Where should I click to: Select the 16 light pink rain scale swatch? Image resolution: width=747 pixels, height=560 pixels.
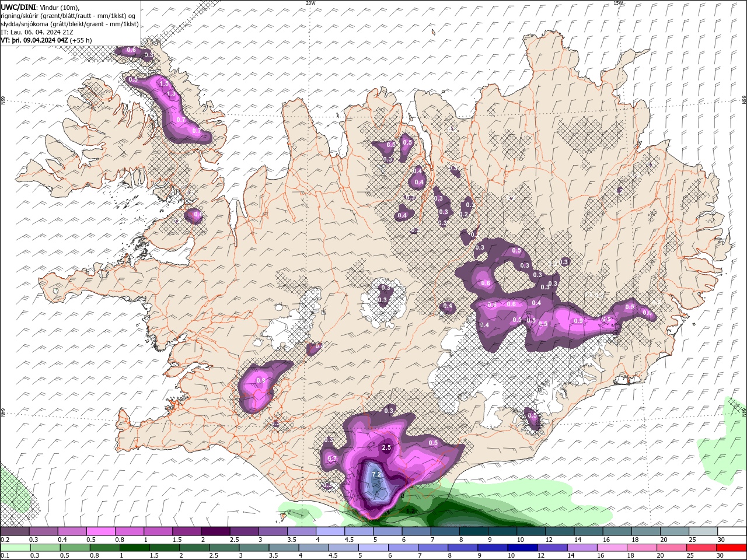click(612, 547)
